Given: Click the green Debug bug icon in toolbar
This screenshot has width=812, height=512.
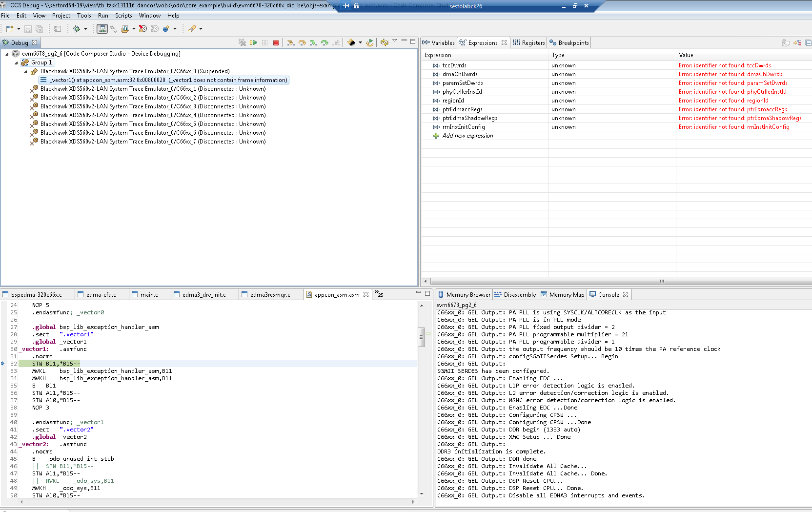Looking at the screenshot, I should 77,29.
